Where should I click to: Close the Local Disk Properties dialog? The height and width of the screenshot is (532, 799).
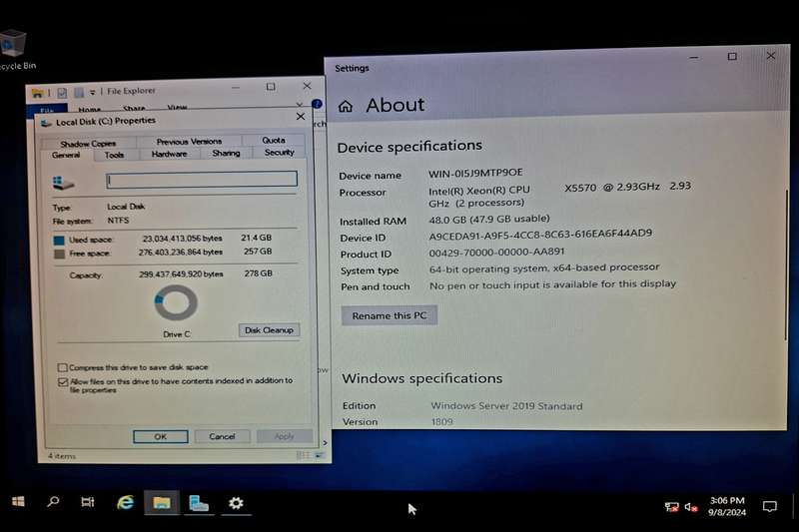pyautogui.click(x=301, y=117)
